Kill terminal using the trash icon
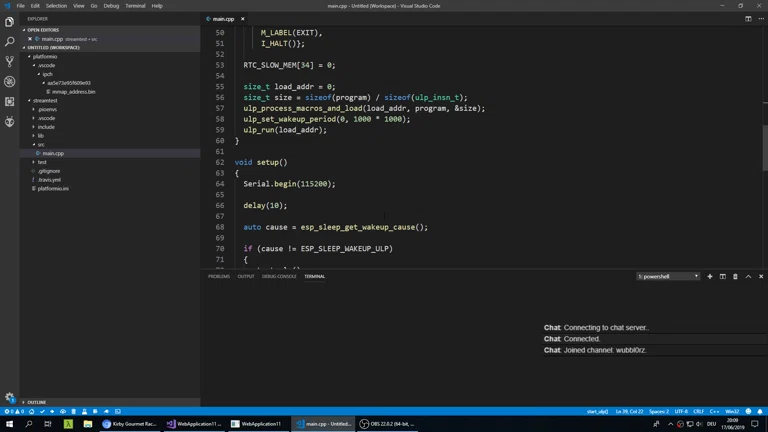This screenshot has height=432, width=768. click(735, 277)
